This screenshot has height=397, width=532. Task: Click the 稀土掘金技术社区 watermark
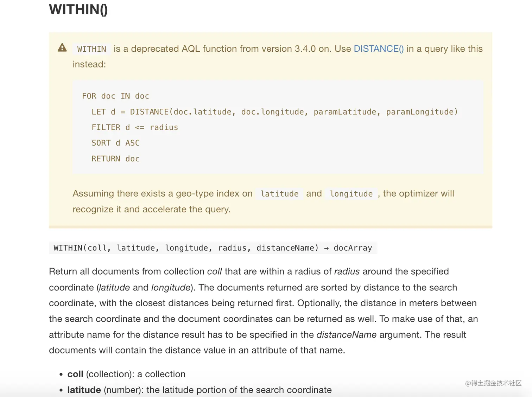tap(493, 383)
